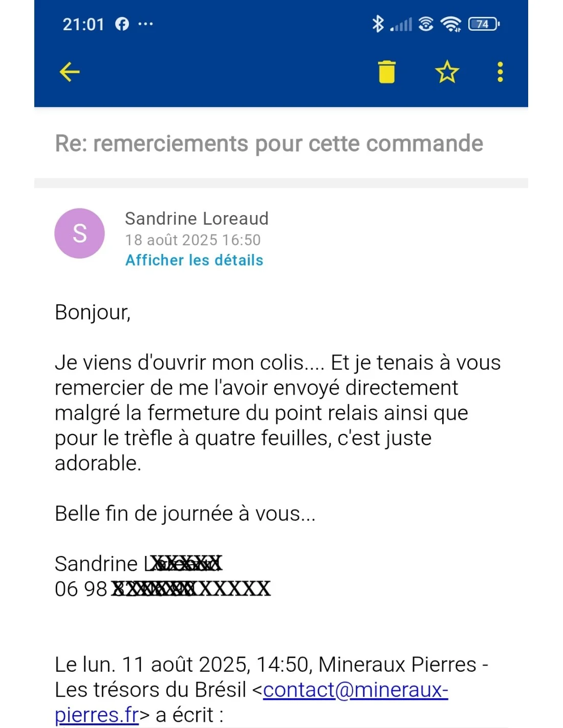Image resolution: width=563 pixels, height=728 pixels.
Task: Star this email as favorite
Action: (447, 72)
